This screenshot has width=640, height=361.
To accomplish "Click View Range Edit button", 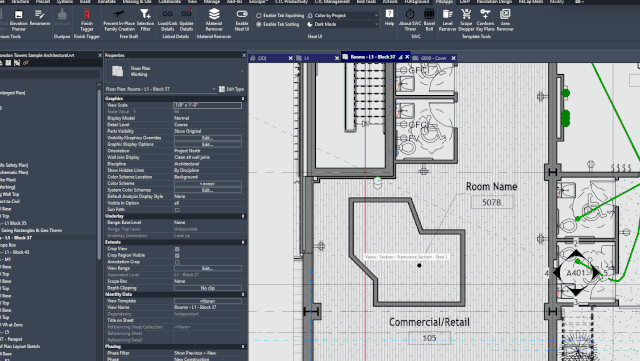I will (x=207, y=269).
